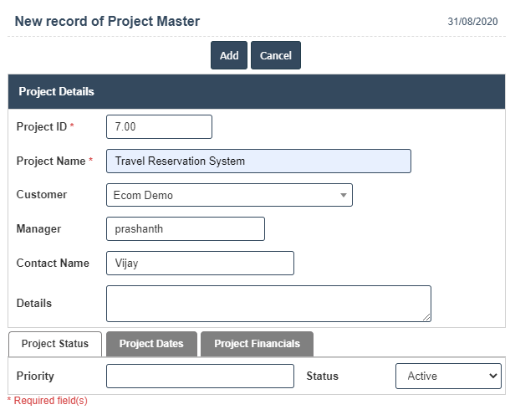Click the Details textarea resize handle
Image resolution: width=510 pixels, height=420 pixels.
point(426,317)
